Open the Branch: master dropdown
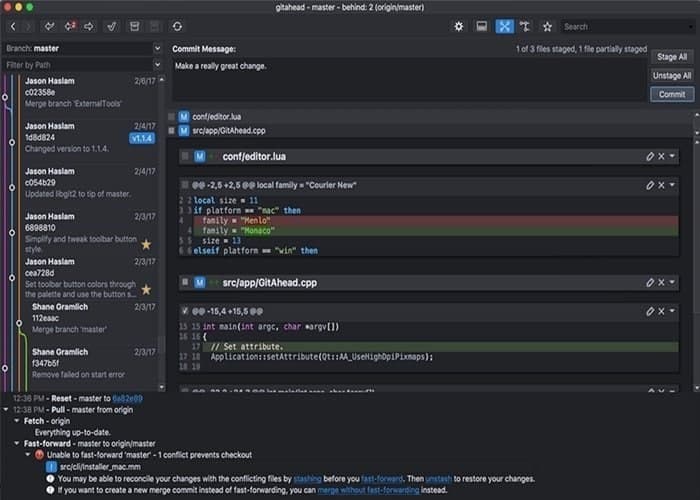The height and width of the screenshot is (500, 700). coord(157,48)
